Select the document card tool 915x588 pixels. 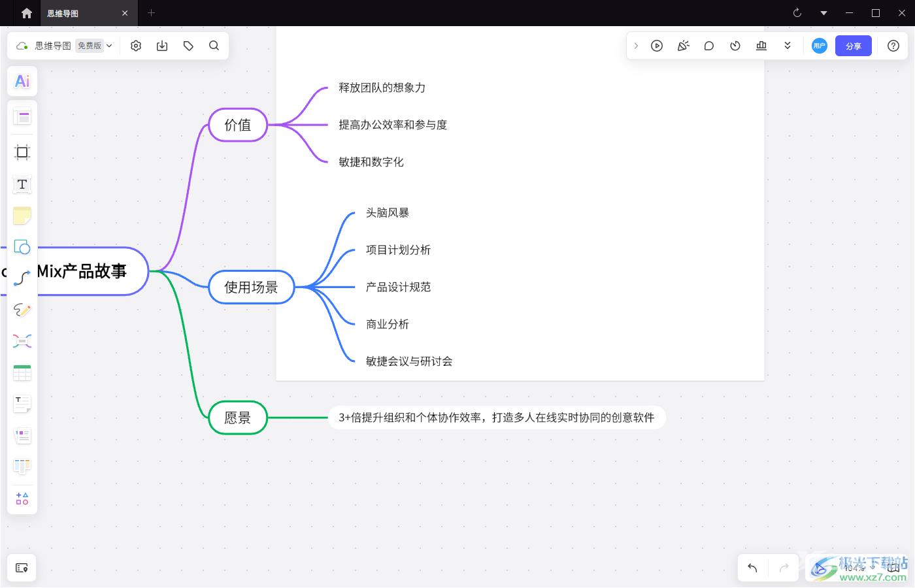[22, 404]
